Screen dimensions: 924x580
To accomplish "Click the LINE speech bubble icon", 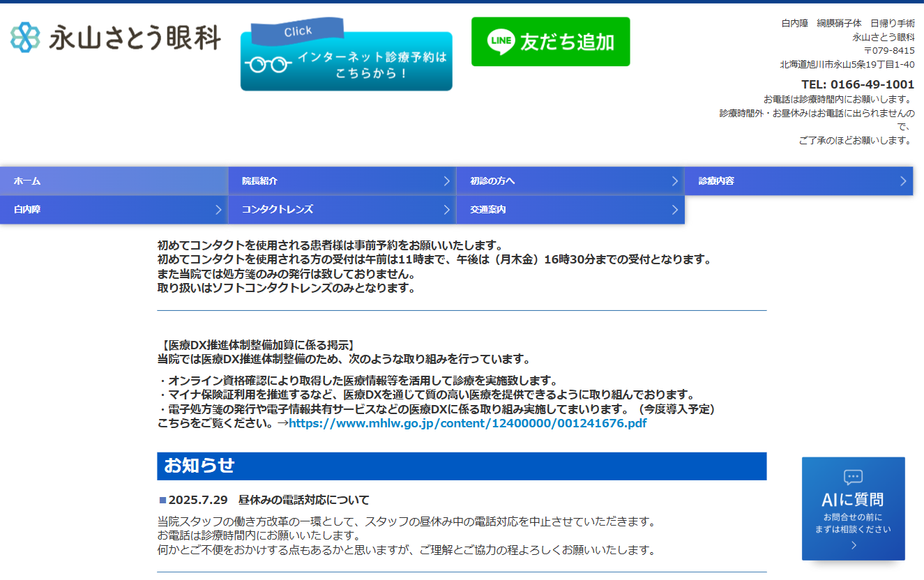I will click(x=501, y=42).
